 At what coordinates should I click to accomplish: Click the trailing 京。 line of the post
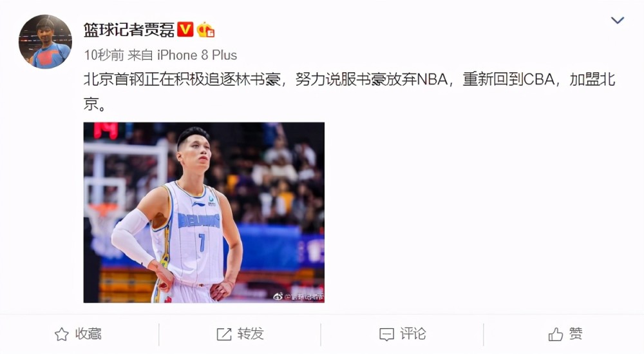coord(95,104)
